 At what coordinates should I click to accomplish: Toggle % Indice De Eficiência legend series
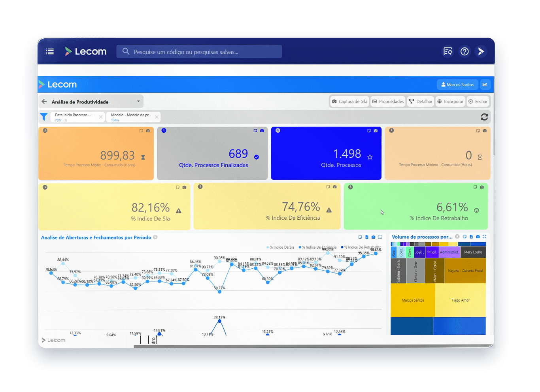pyautogui.click(x=318, y=247)
